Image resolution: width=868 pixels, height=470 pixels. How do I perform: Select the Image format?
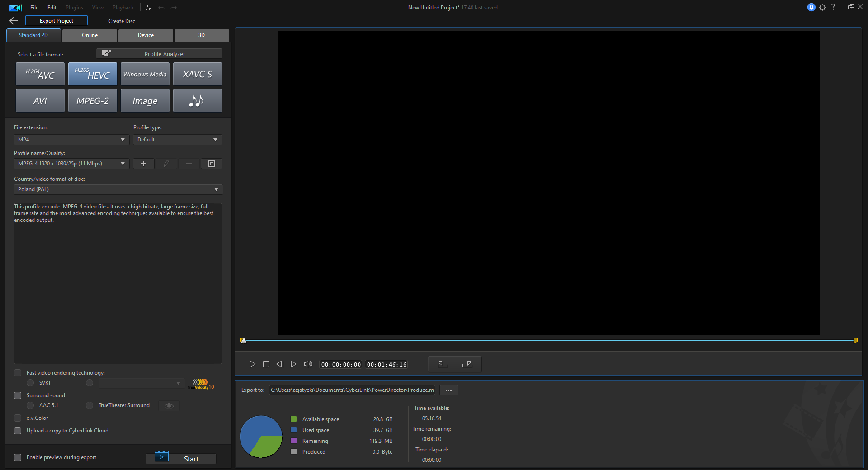click(x=145, y=100)
